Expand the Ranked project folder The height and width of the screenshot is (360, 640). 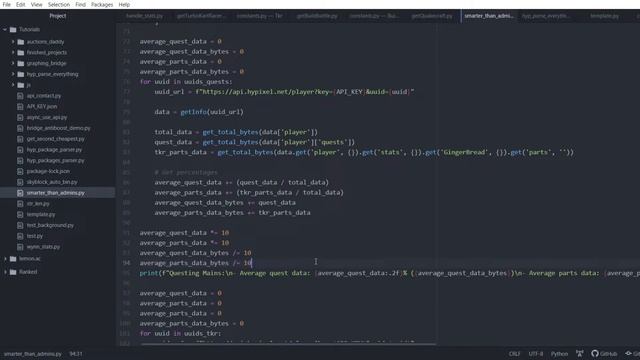tap(5, 272)
